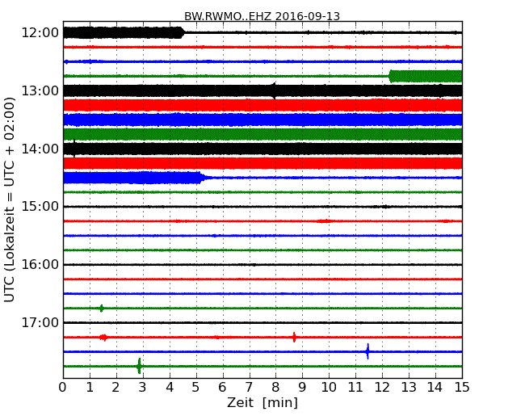This screenshot has height=420, width=525.
Task: Click x-axis tick label 11
Action: [355, 387]
